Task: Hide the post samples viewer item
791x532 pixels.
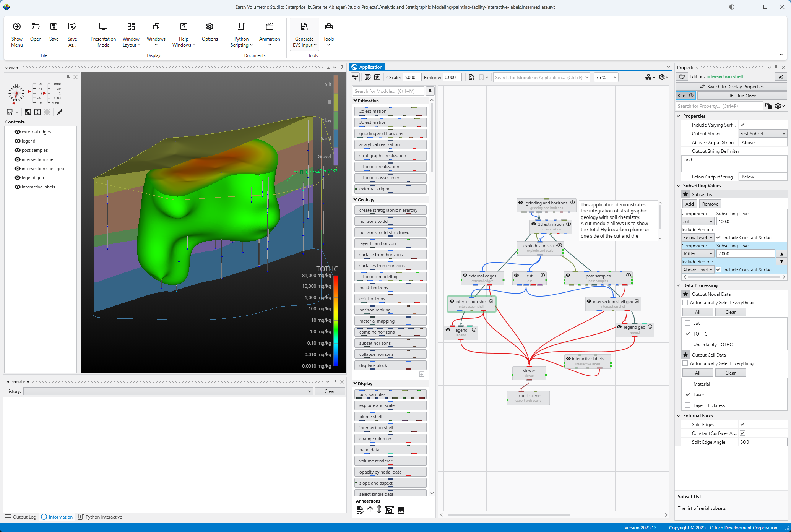Action: [18, 150]
